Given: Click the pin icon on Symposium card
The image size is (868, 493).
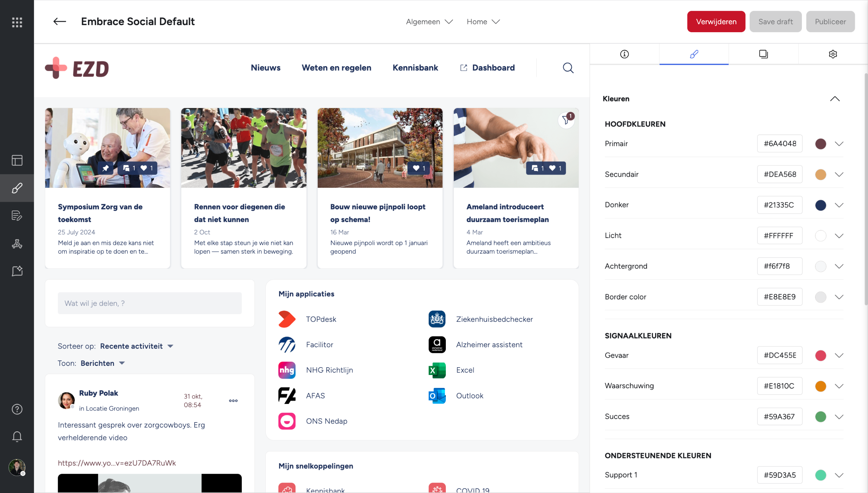Looking at the screenshot, I should tap(105, 168).
